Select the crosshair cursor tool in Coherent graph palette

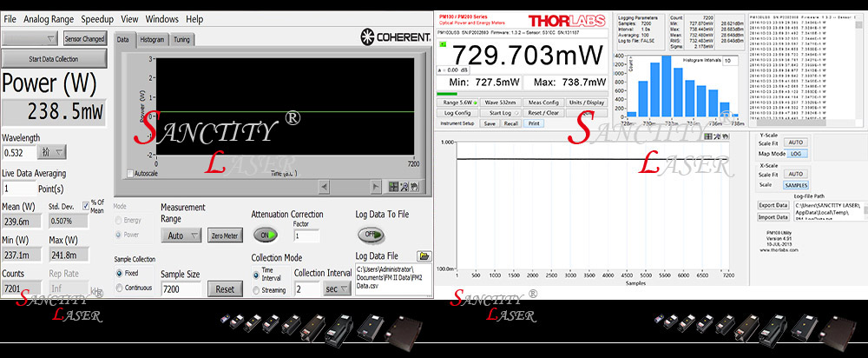click(x=393, y=188)
